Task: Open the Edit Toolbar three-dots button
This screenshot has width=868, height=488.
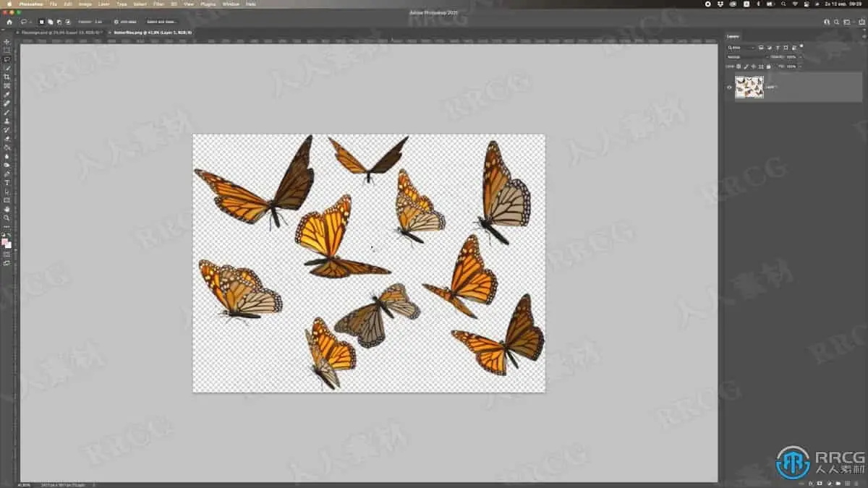Action: click(7, 227)
